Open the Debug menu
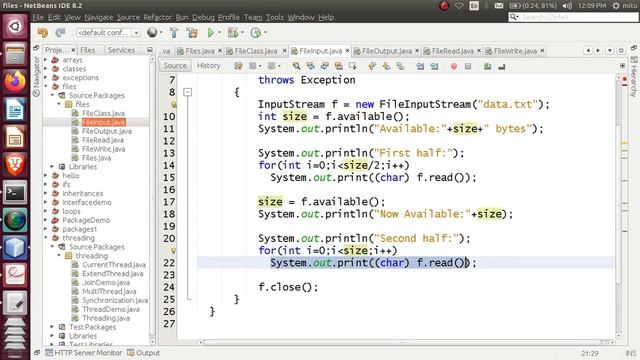Image resolution: width=640 pixels, height=360 pixels. (x=203, y=17)
